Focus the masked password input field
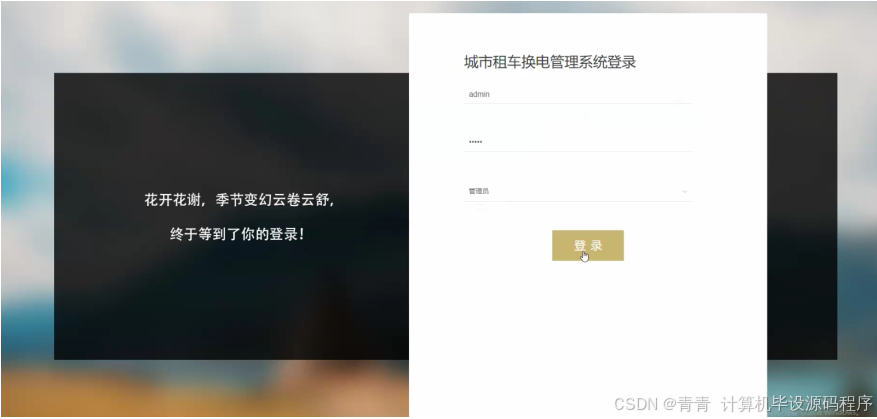 (578, 142)
